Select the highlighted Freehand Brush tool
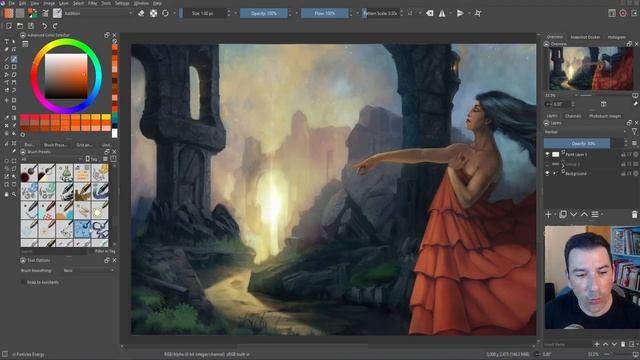Viewport: 640px width, 360px height. click(x=14, y=59)
